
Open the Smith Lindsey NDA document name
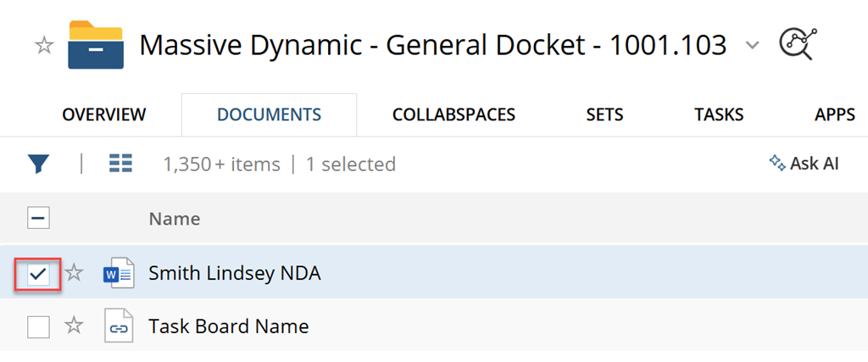tap(235, 273)
